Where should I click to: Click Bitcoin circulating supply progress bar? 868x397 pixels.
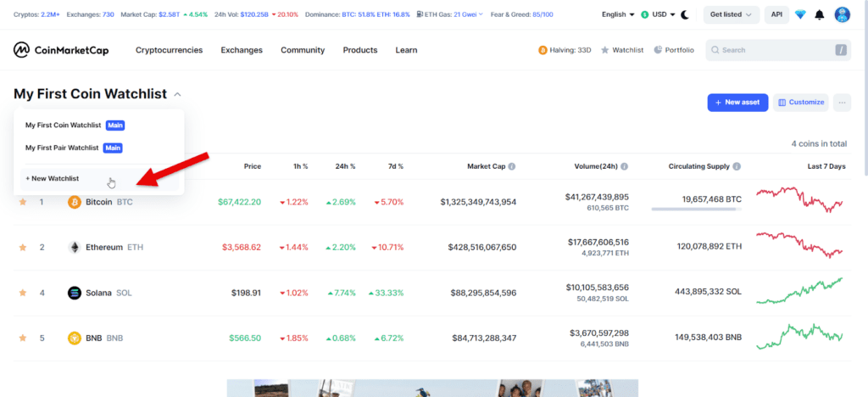point(697,210)
